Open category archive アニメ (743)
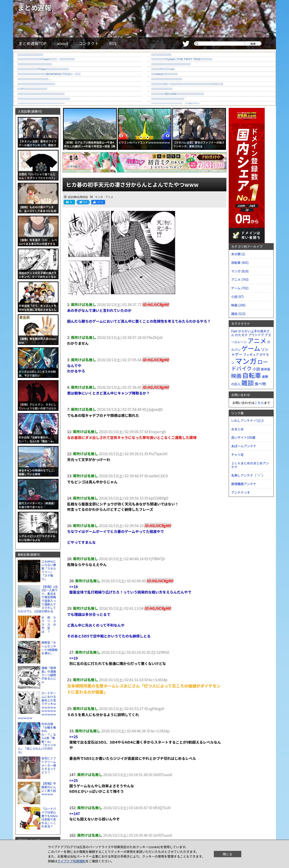The image size is (289, 868). [240, 280]
